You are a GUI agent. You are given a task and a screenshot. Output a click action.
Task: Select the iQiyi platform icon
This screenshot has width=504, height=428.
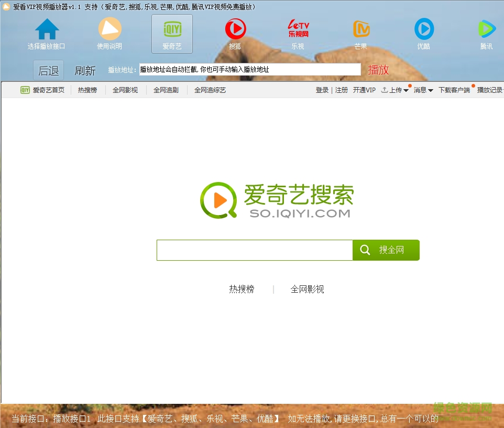click(172, 33)
